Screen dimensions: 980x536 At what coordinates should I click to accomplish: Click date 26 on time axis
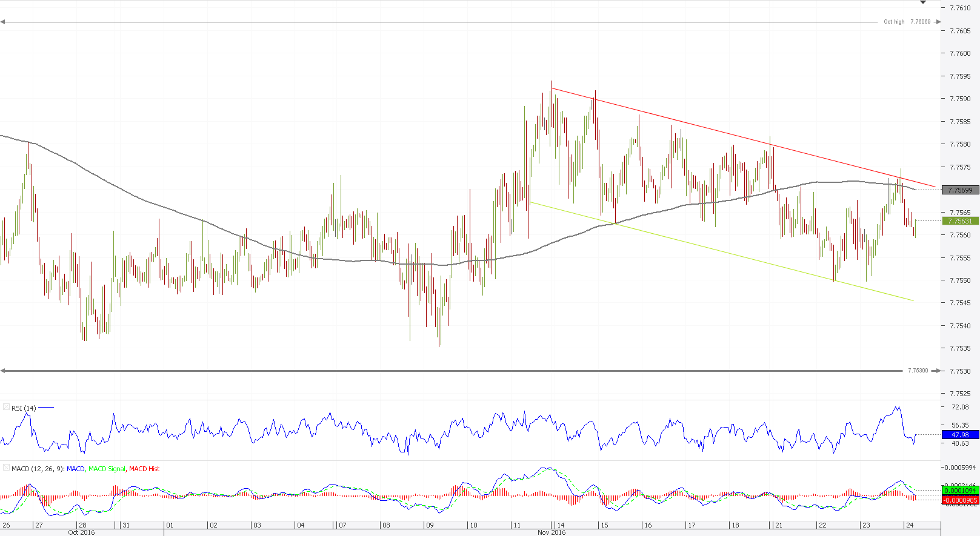7,525
